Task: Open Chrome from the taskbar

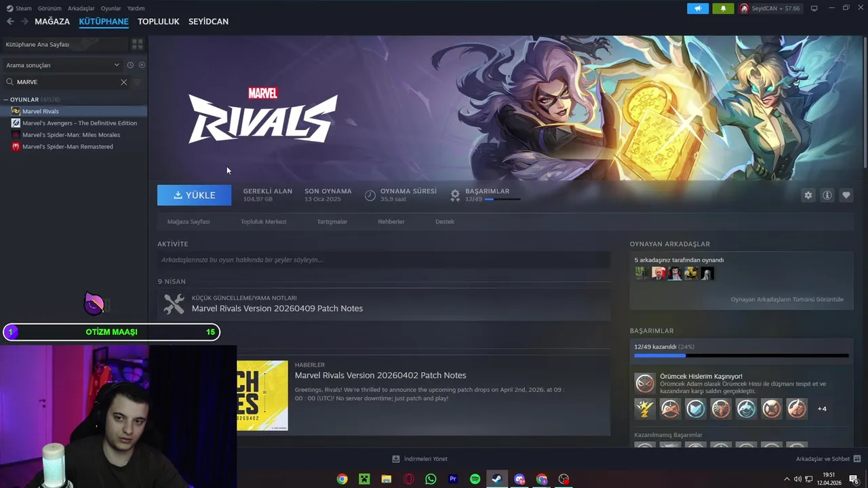Action: [342, 479]
